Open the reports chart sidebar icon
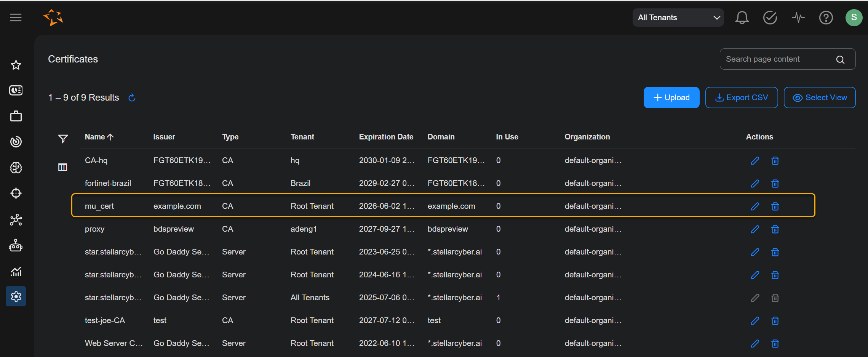The width and height of the screenshot is (868, 357). (16, 271)
